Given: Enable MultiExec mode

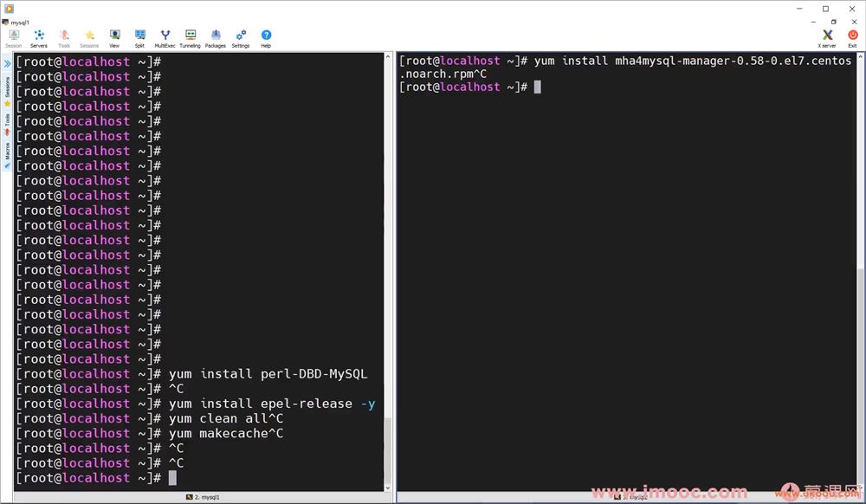Looking at the screenshot, I should tap(165, 37).
